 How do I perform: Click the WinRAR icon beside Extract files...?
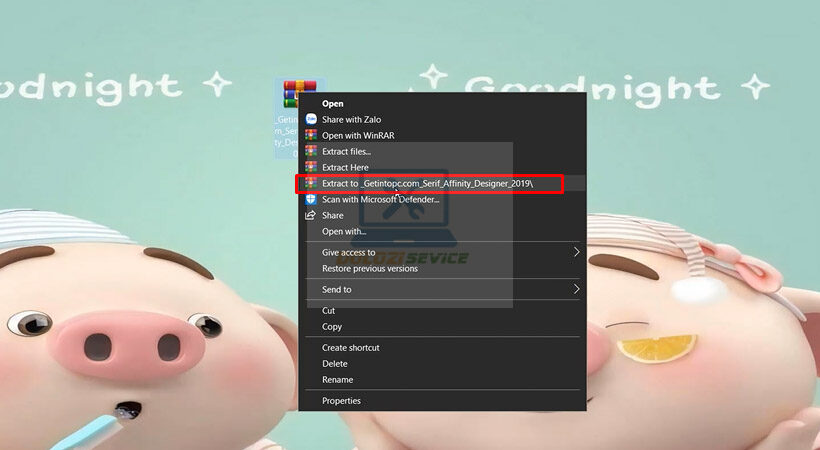311,151
